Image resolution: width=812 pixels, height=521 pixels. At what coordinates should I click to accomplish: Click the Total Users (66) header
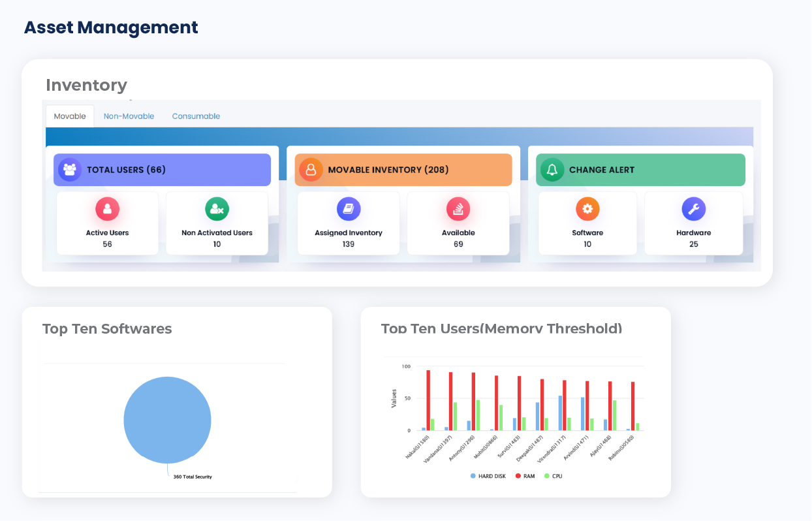pyautogui.click(x=162, y=170)
